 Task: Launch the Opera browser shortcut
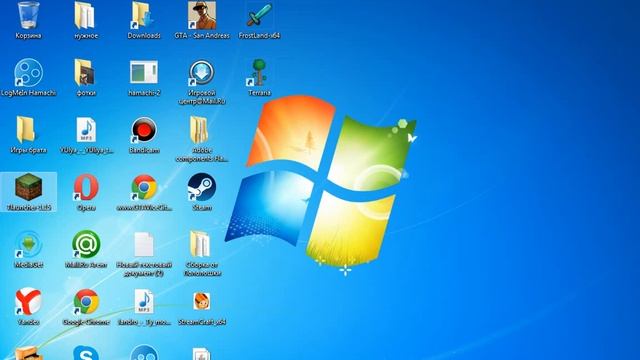point(86,187)
